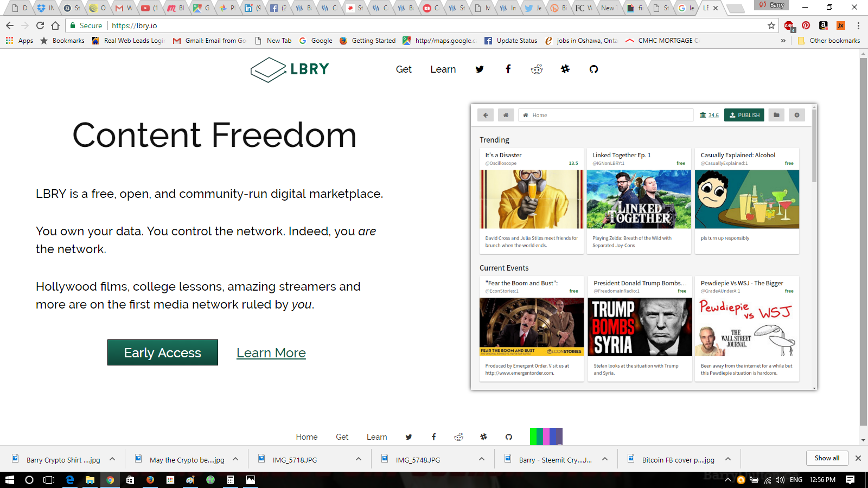Open the Calculator from the taskbar
868x488 pixels.
231,480
